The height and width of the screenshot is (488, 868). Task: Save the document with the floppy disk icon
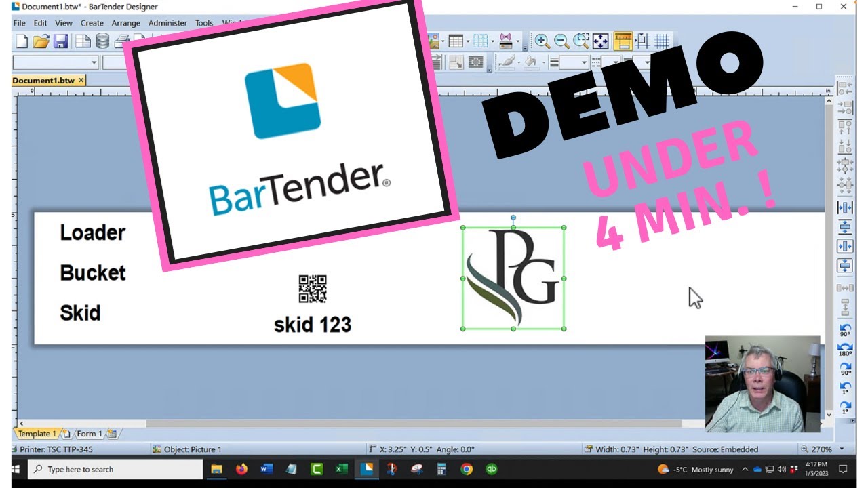point(61,41)
